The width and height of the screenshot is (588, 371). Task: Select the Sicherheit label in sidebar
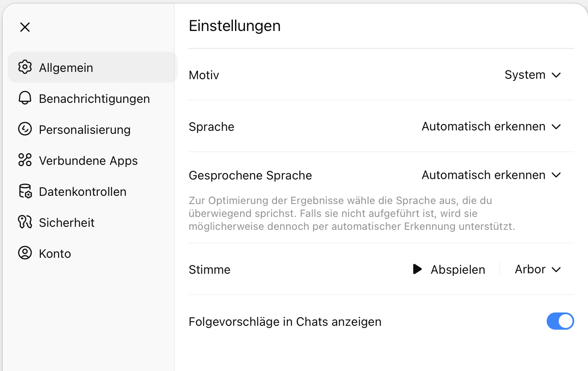coord(67,223)
